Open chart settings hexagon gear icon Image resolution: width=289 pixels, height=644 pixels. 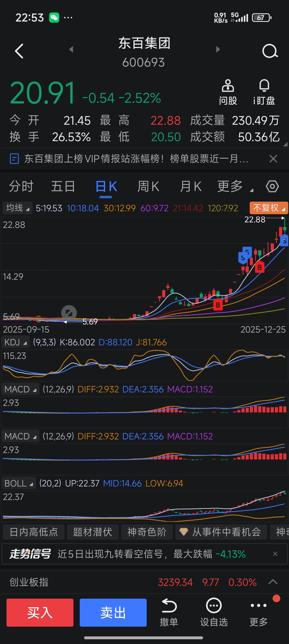click(x=272, y=186)
